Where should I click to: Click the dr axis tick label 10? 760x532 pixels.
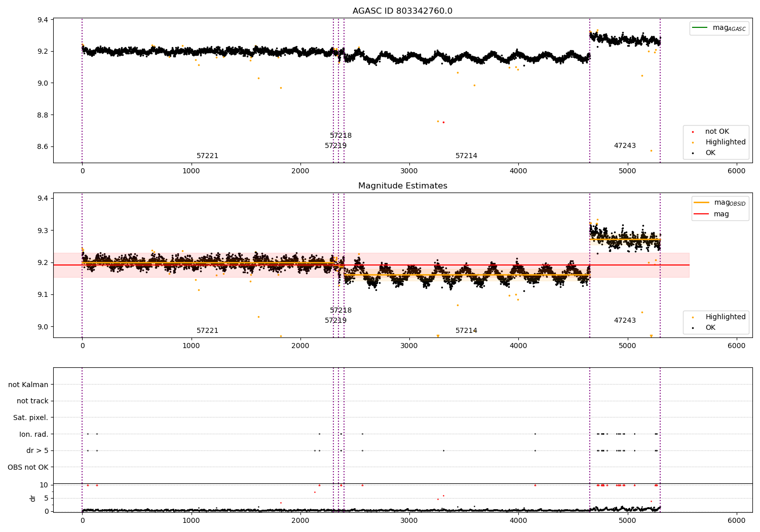click(x=44, y=485)
